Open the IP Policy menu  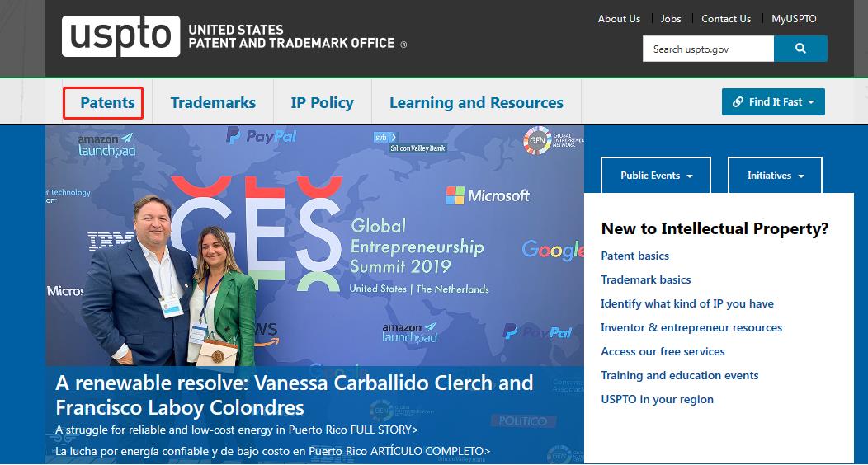322,103
